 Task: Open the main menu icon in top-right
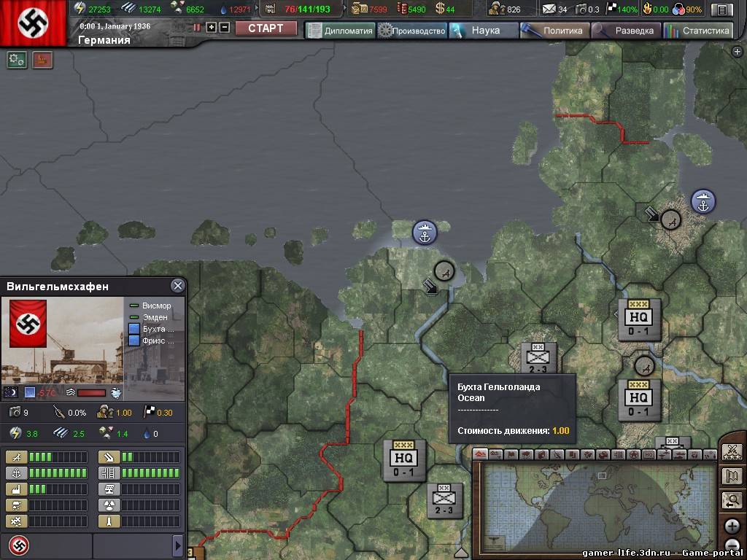(x=722, y=9)
